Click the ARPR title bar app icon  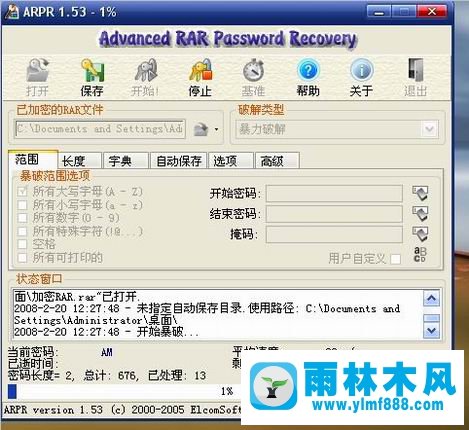click(11, 12)
